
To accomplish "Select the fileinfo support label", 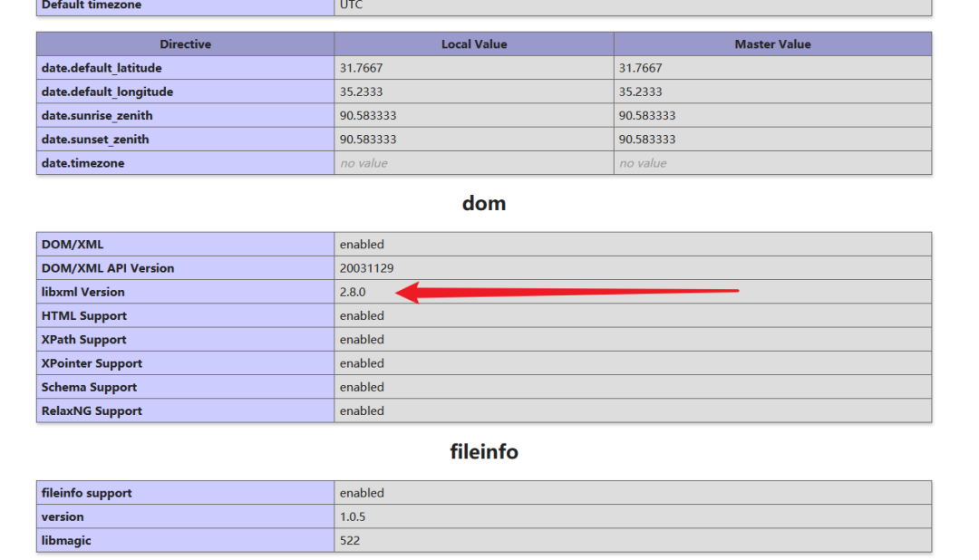I will tap(87, 493).
